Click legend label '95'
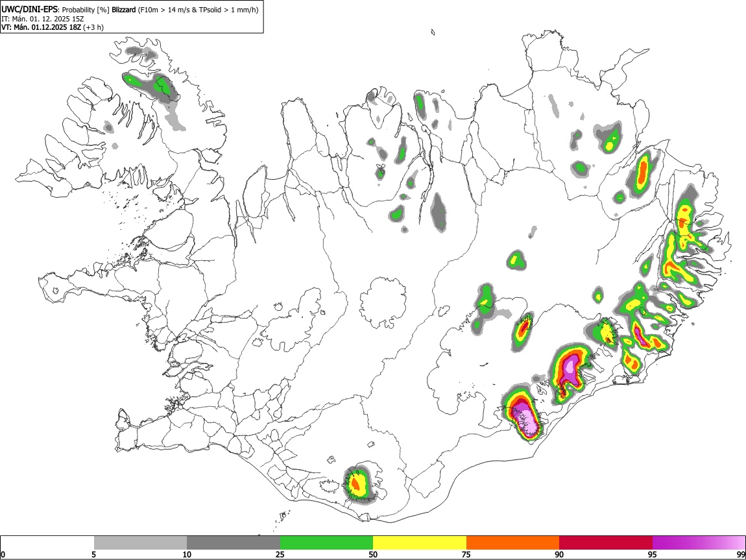 [x=653, y=554]
